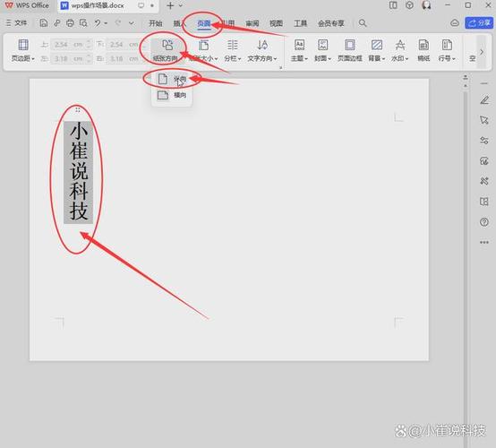Click the plus icon to add tab
Viewport: 496px width, 448px height.
point(170,5)
